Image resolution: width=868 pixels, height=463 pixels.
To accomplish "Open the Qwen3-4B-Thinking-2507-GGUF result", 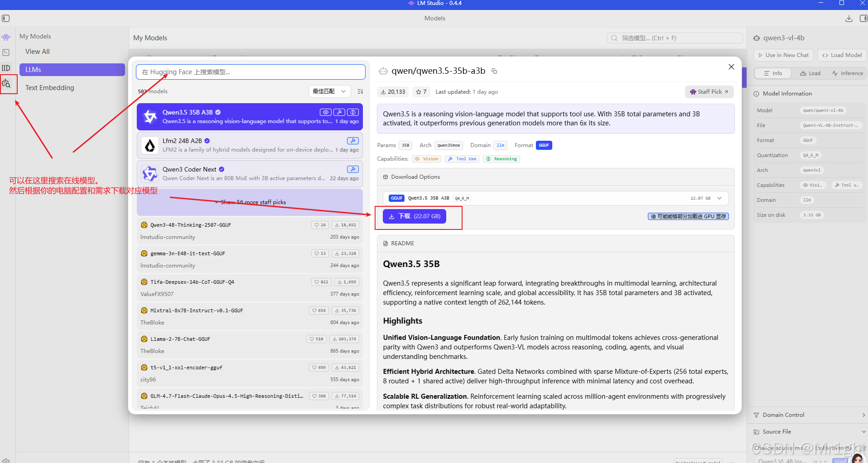I will (250, 231).
